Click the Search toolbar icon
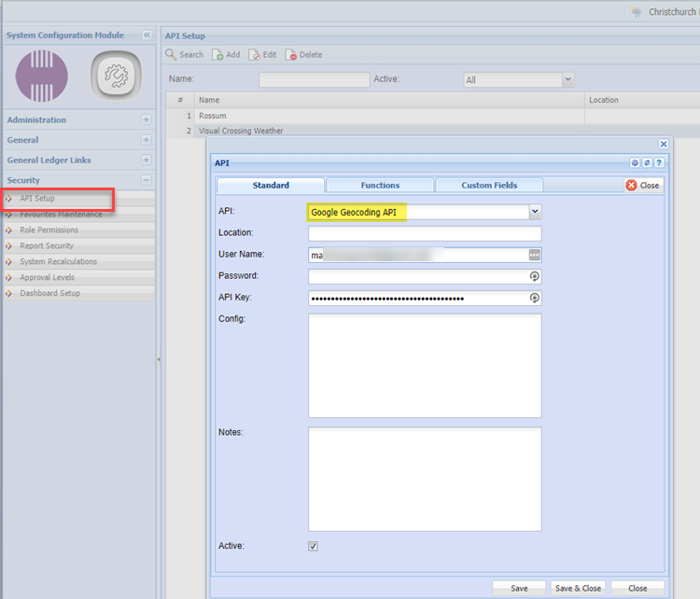Screen dimensions: 700x599 click(172, 55)
